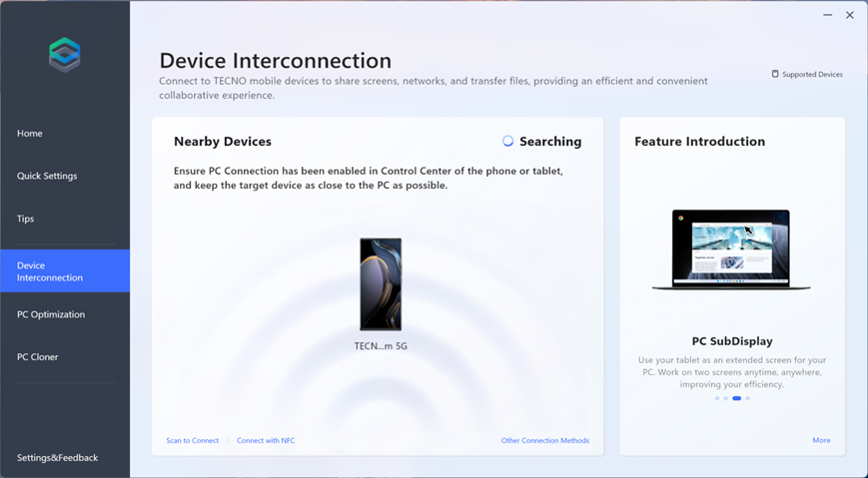Click the Scan to Connect link
Screen dimensions: 868x478
[193, 440]
